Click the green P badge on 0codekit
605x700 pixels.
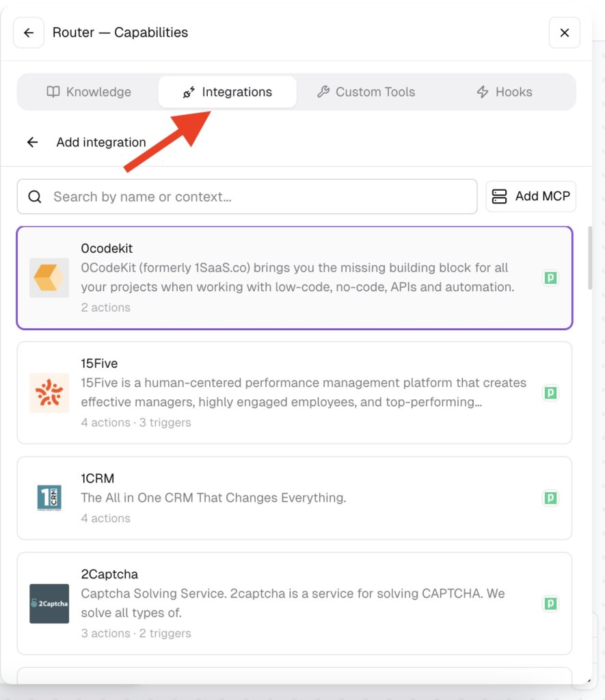[550, 278]
